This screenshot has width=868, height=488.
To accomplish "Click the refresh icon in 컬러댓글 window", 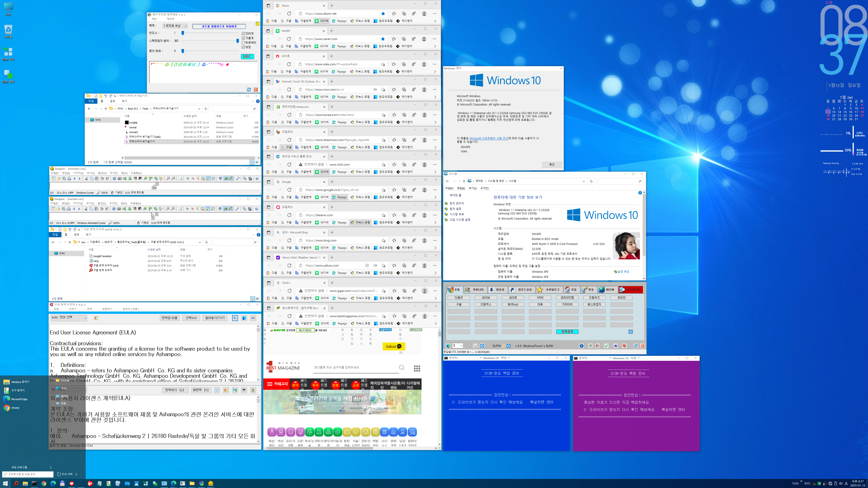I will [x=249, y=90].
